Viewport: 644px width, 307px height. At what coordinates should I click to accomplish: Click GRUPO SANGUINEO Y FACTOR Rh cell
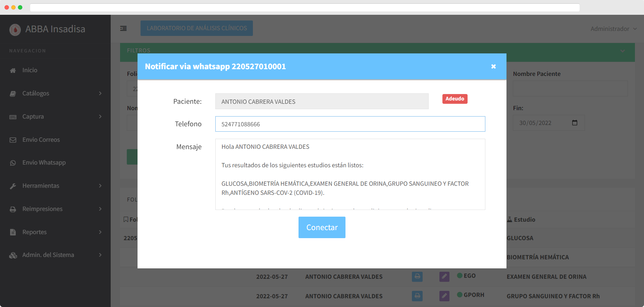click(553, 296)
